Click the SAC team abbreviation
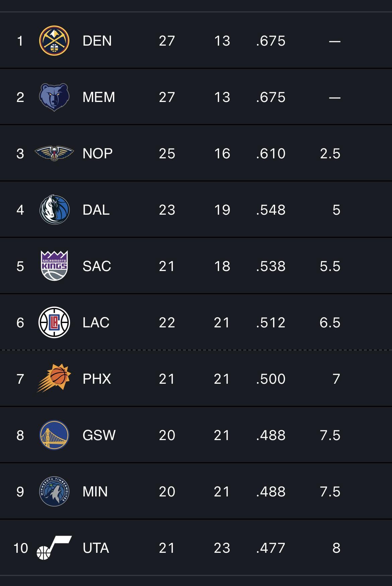The width and height of the screenshot is (392, 586). point(97,266)
